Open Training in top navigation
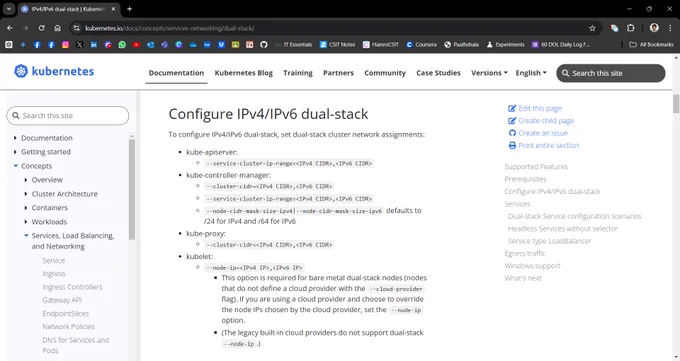 pos(298,73)
